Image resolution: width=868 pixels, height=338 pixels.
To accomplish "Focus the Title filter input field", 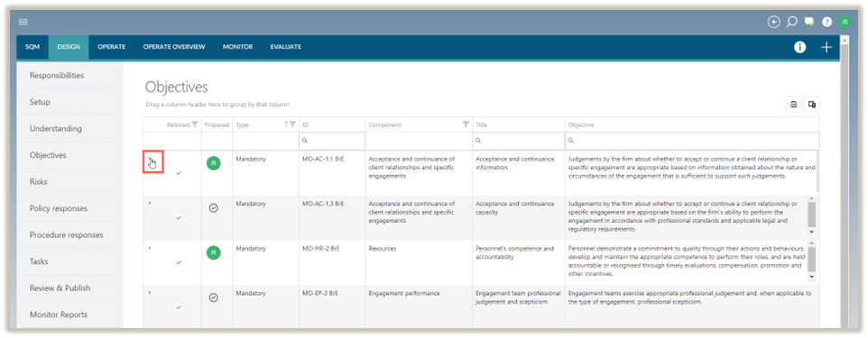I will coord(519,141).
